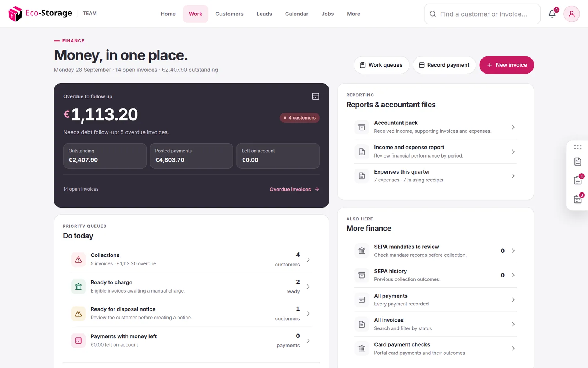
Task: Click the Card payment checks icon
Action: (x=362, y=348)
